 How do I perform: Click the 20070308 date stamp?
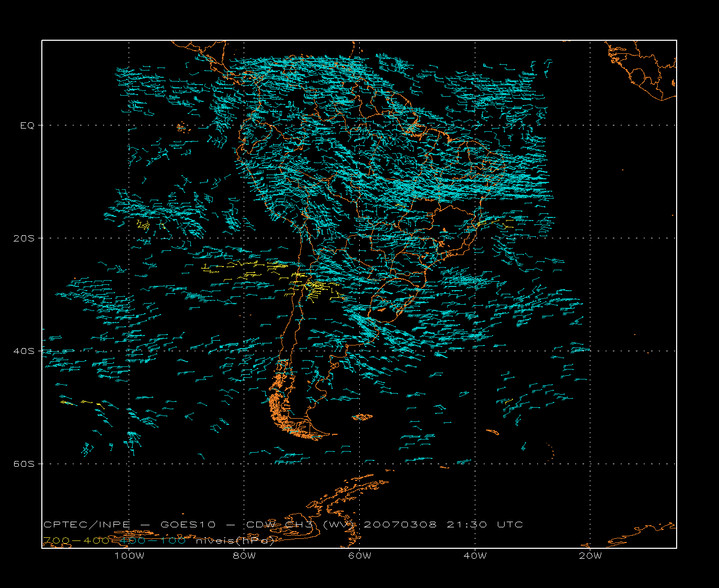click(400, 525)
